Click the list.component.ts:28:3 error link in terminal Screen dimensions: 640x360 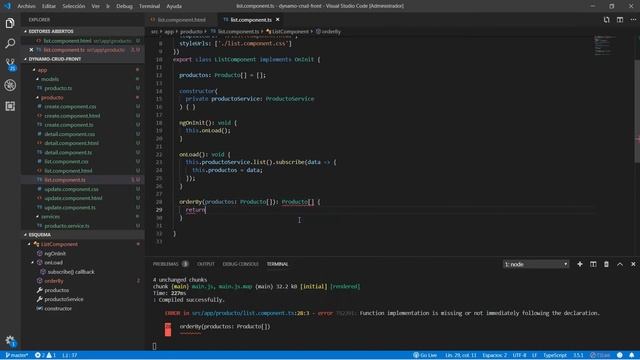250,313
